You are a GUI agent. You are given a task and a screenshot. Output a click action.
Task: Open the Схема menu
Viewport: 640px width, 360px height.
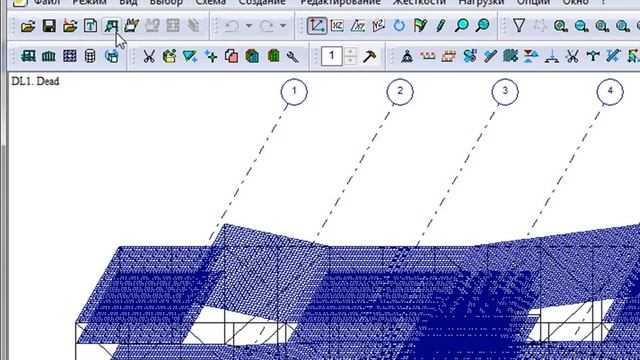(211, 2)
